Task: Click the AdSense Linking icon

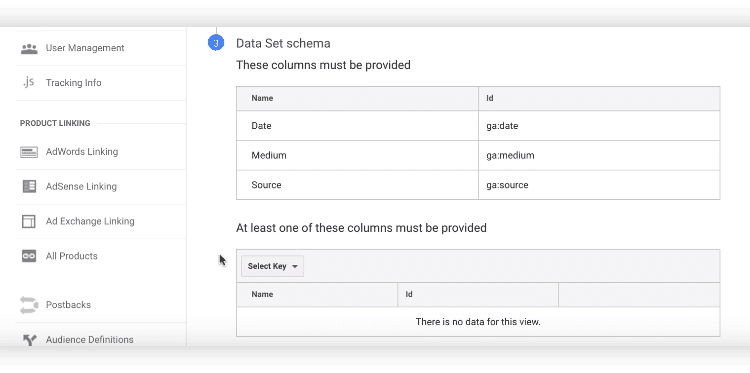Action: pyautogui.click(x=29, y=186)
